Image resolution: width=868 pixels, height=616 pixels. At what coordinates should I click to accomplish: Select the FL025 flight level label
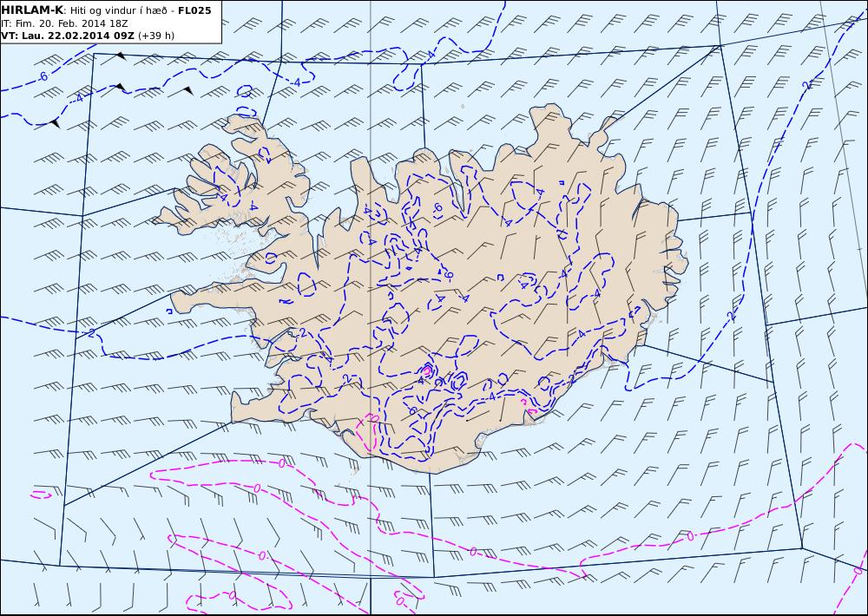pyautogui.click(x=194, y=10)
